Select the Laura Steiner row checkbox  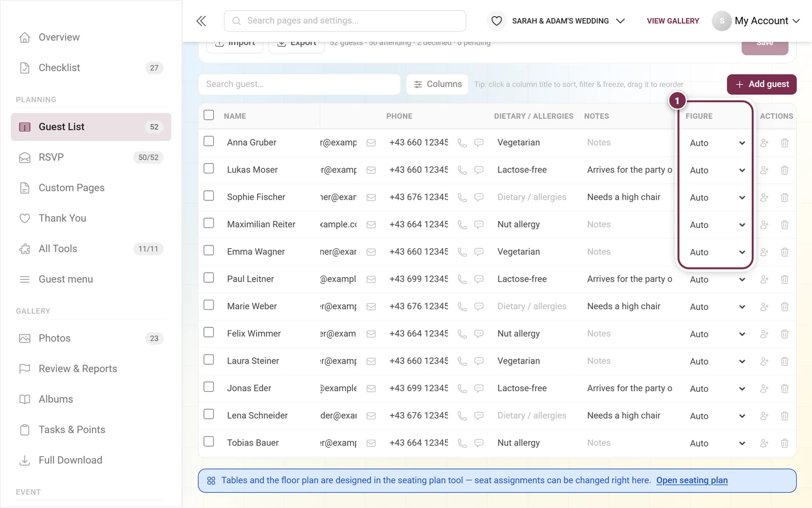pos(209,360)
